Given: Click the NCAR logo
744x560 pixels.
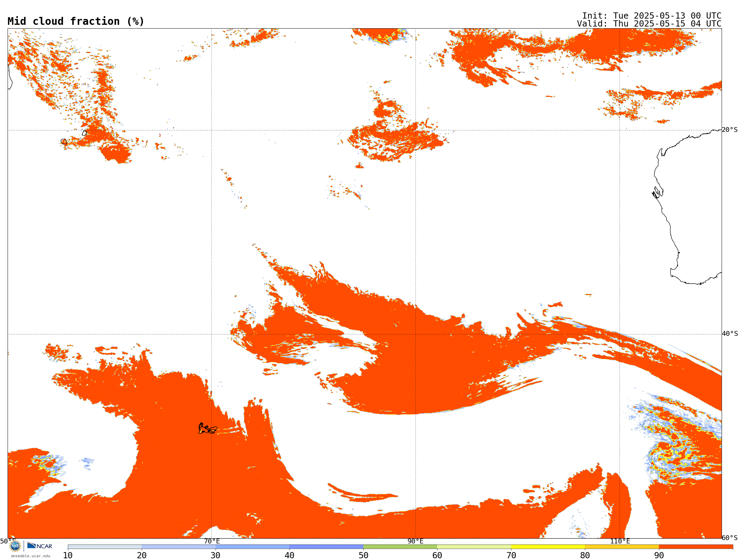Looking at the screenshot, I should (x=40, y=546).
